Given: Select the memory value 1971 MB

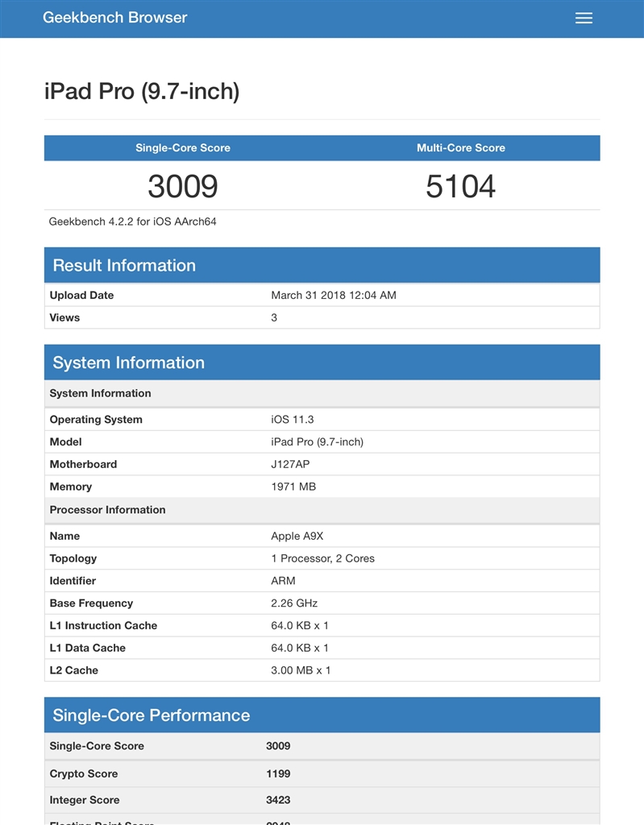Looking at the screenshot, I should click(293, 487).
